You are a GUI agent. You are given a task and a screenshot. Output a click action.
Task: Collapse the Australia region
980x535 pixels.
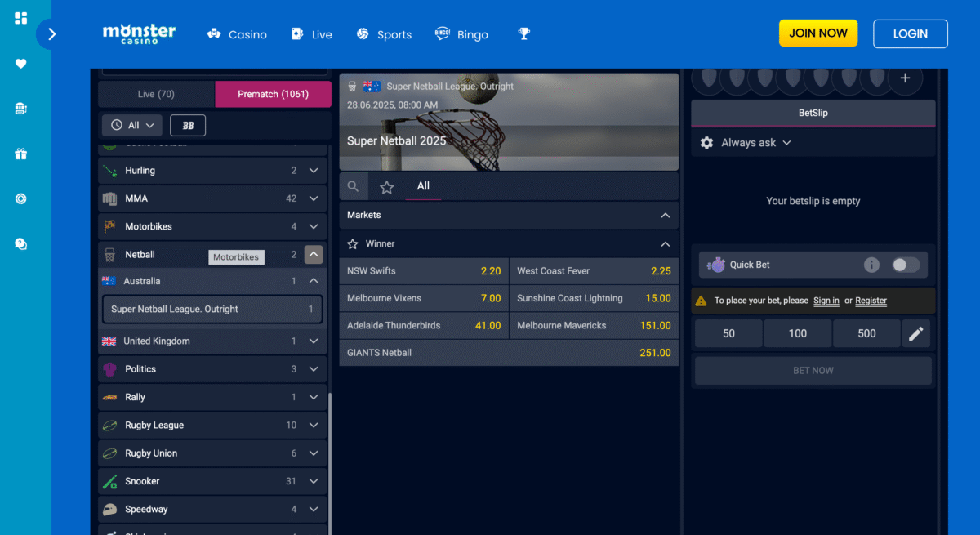point(314,281)
